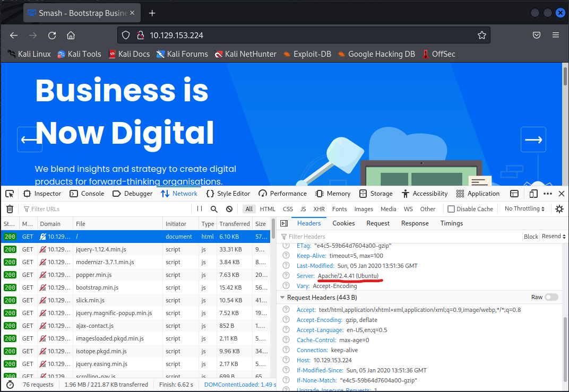Close the Smash browser tab
This screenshot has width=569, height=392.
(x=132, y=13)
